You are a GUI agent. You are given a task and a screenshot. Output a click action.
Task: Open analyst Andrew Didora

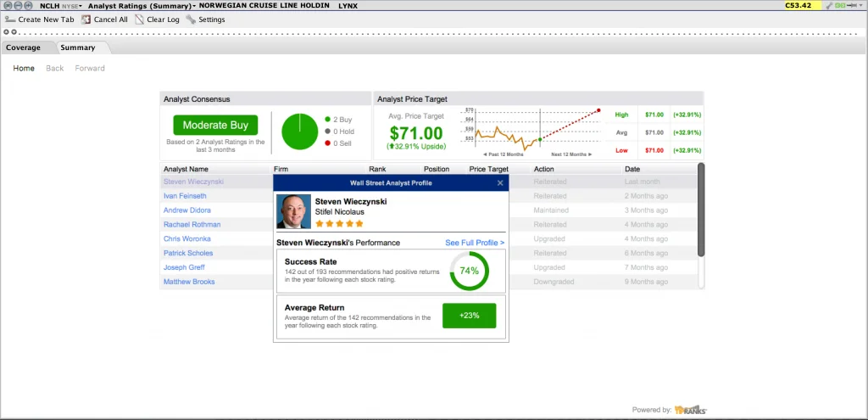coord(187,210)
